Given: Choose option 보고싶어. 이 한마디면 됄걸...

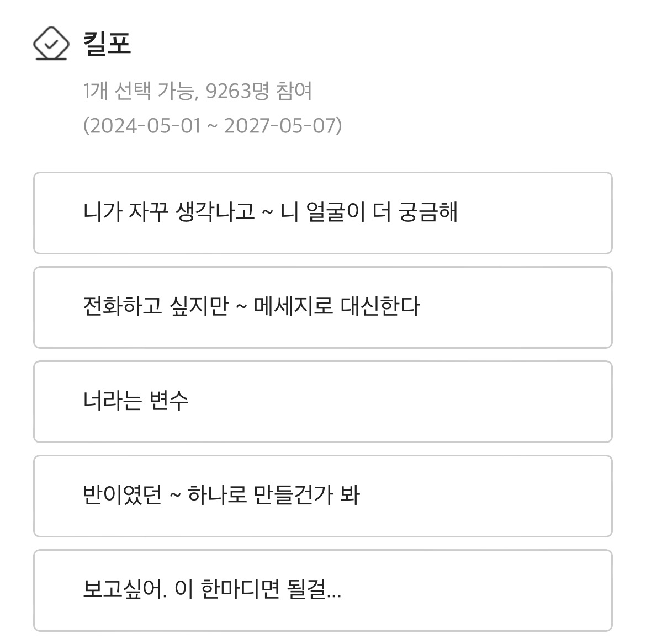Looking at the screenshot, I should pyautogui.click(x=323, y=590).
